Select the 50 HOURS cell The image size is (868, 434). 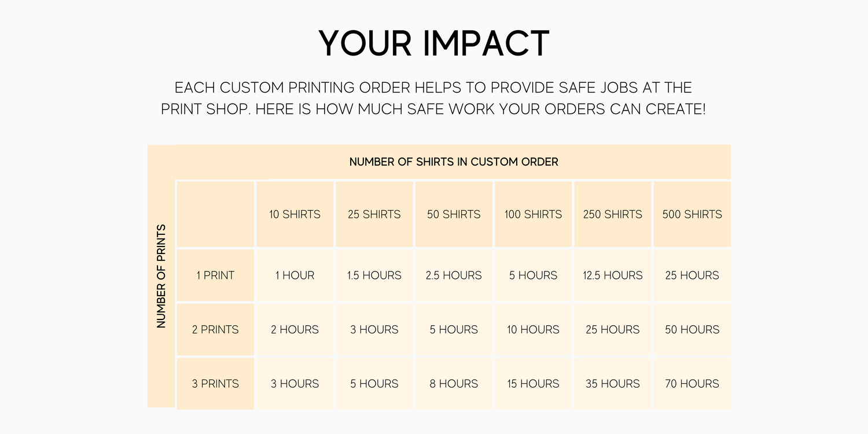(692, 330)
